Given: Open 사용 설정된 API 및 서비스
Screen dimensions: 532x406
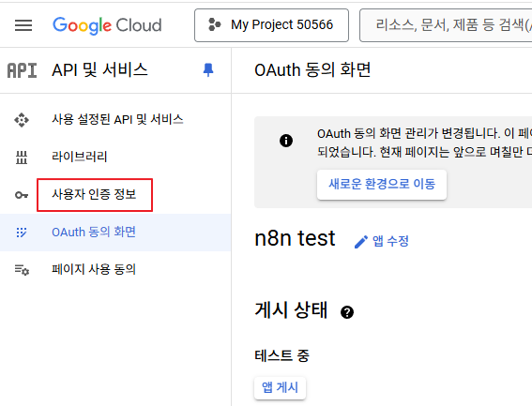Looking at the screenshot, I should tap(117, 119).
